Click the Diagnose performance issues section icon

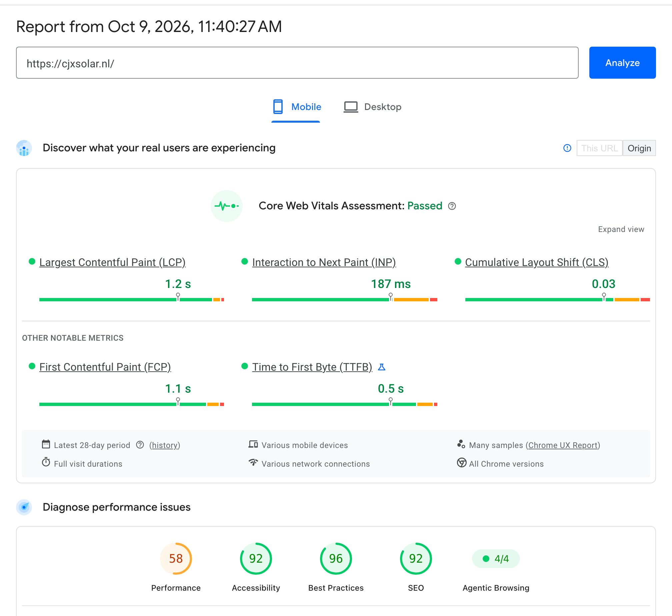24,507
